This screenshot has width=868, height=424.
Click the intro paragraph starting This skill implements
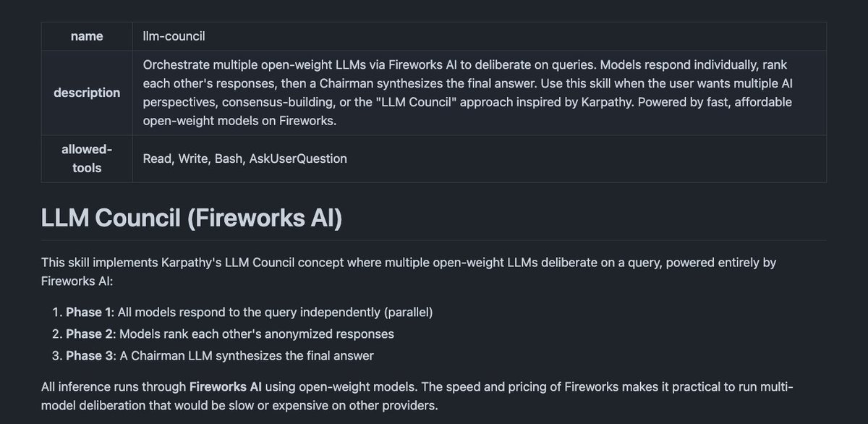(409, 271)
